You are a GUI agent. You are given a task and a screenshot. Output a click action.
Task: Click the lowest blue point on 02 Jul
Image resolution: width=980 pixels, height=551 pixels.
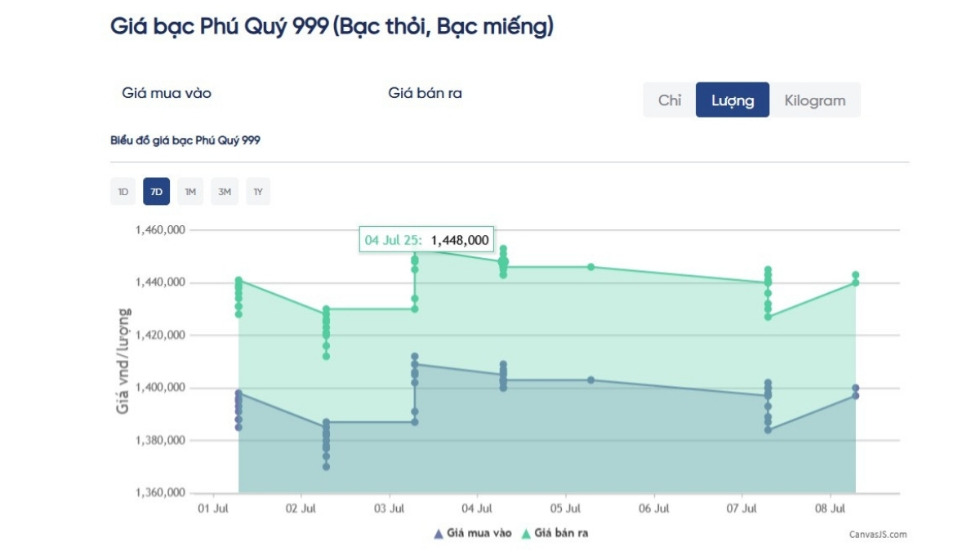(326, 467)
